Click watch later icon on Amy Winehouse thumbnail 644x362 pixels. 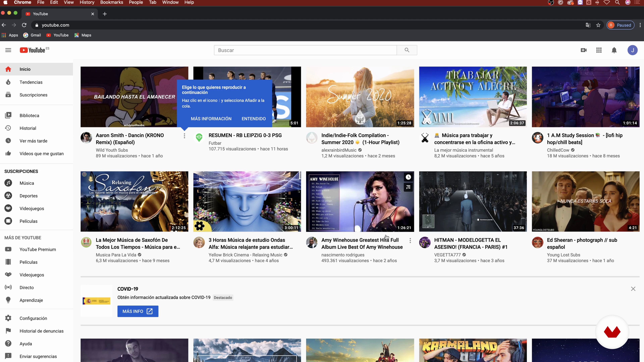408,177
